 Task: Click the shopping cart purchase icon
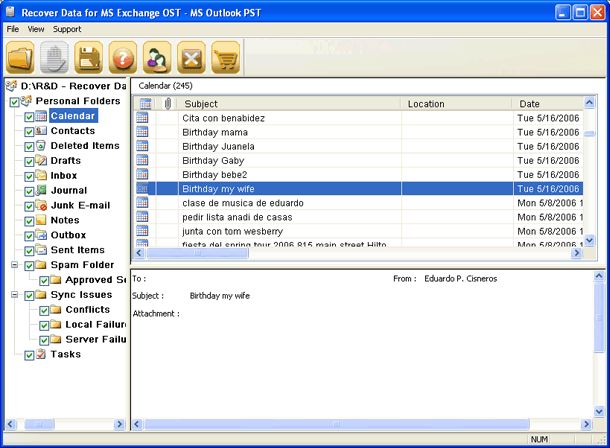226,58
